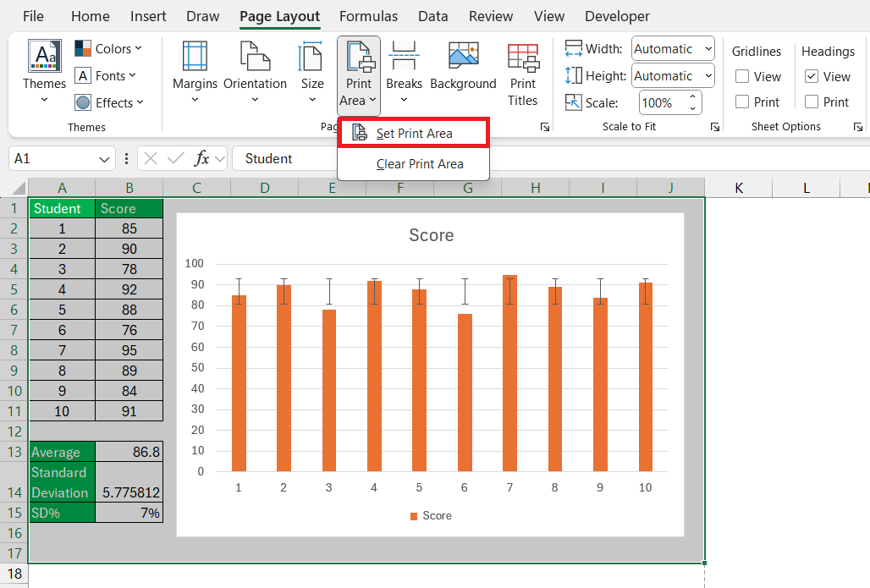Image resolution: width=870 pixels, height=588 pixels.
Task: Open the theme Colors palette
Action: click(108, 48)
